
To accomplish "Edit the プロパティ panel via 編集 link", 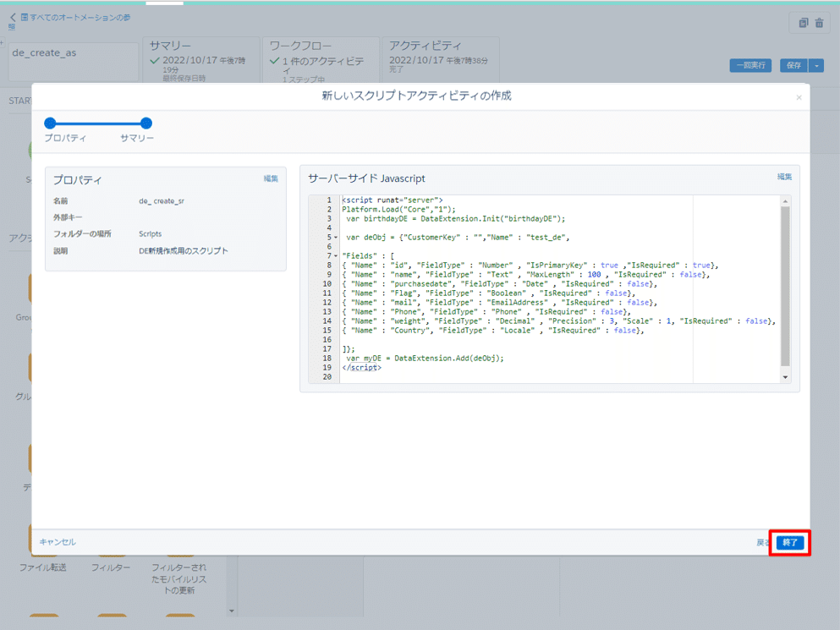I will [x=271, y=179].
